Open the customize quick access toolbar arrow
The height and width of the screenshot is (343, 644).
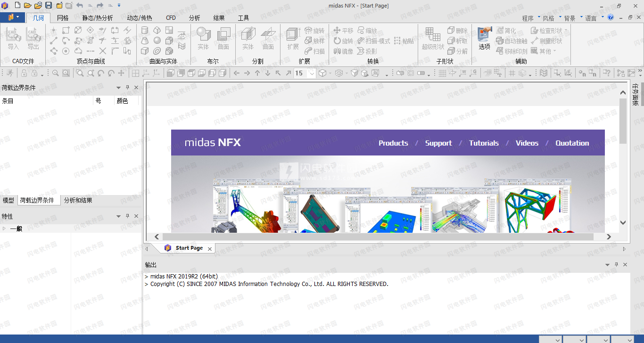click(x=119, y=6)
